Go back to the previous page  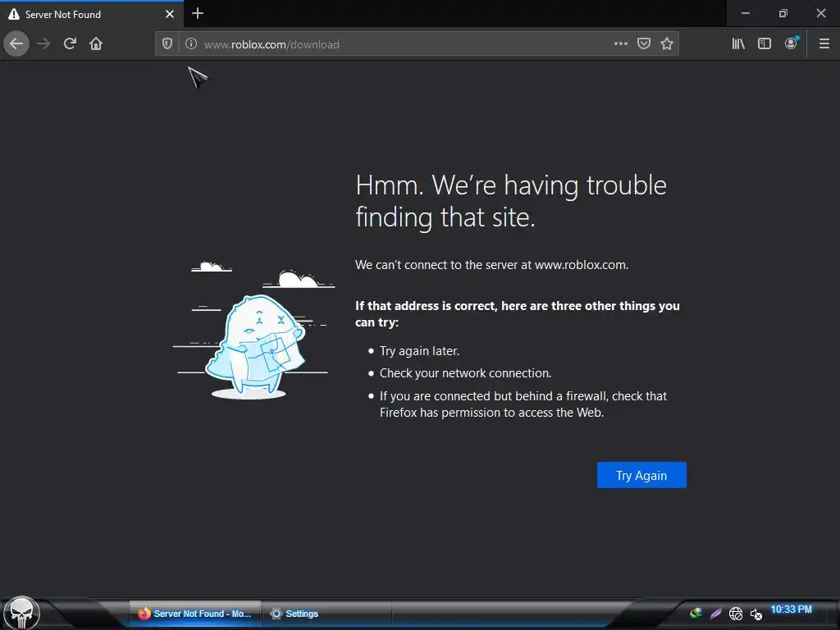point(16,43)
